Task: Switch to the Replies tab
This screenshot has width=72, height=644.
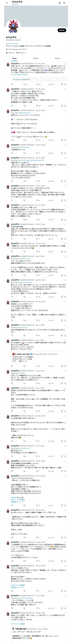Action: (x=36, y=58)
